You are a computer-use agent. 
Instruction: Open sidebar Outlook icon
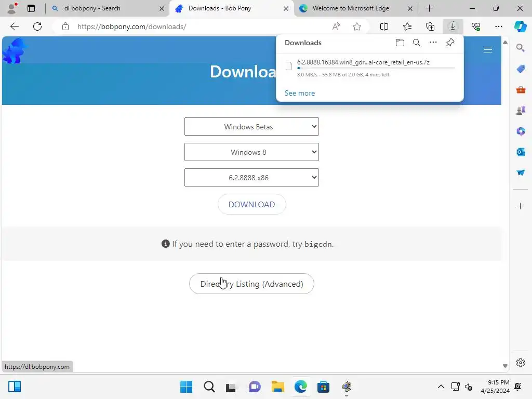521,152
